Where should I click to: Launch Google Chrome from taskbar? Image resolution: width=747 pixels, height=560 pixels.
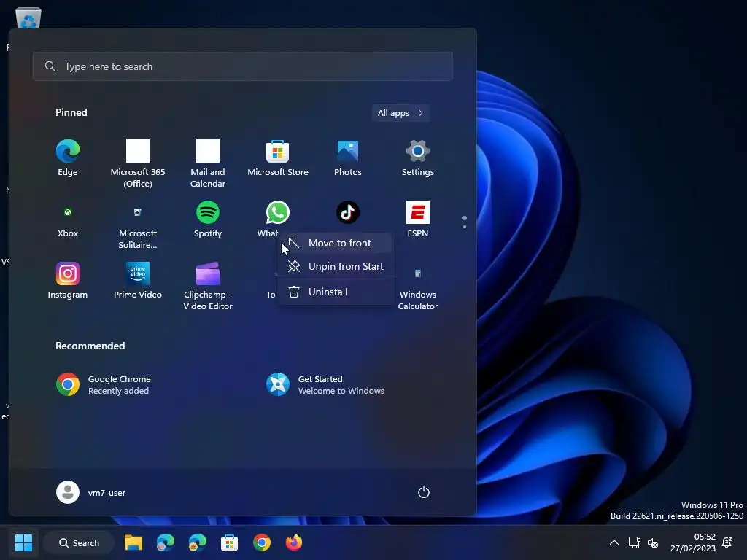point(262,542)
